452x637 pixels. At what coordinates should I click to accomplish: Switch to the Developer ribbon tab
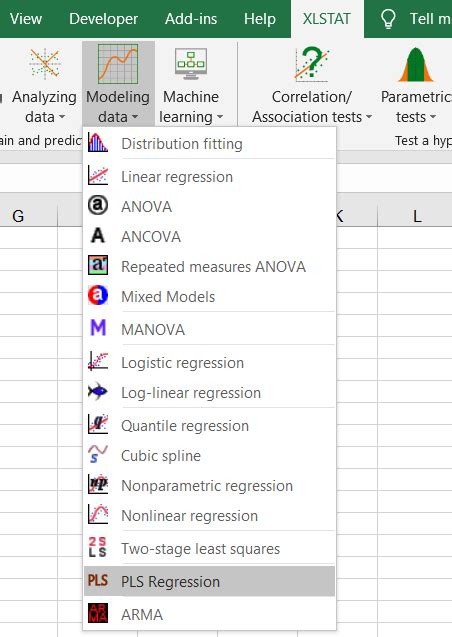(103, 19)
